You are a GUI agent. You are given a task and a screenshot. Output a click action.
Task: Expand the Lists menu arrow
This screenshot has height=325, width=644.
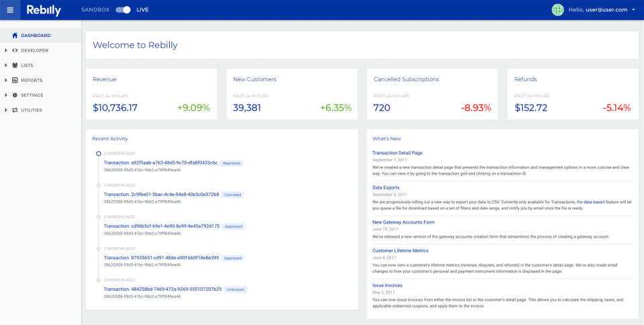pyautogui.click(x=6, y=65)
